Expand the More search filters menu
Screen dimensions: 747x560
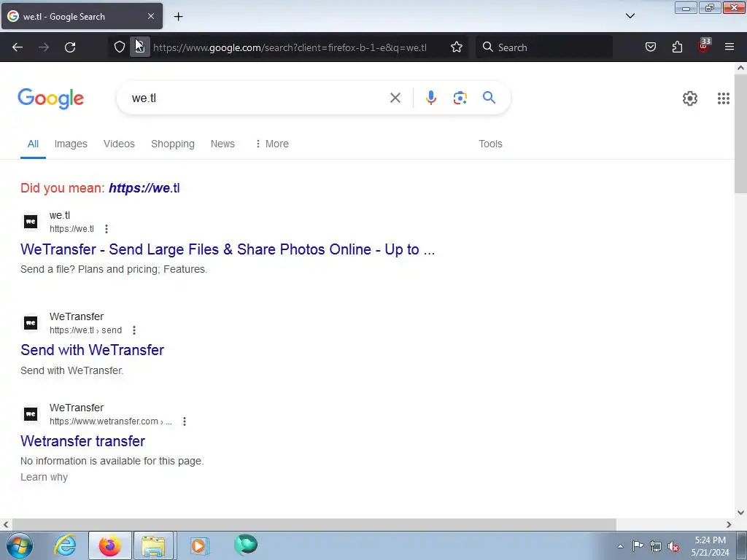click(271, 144)
